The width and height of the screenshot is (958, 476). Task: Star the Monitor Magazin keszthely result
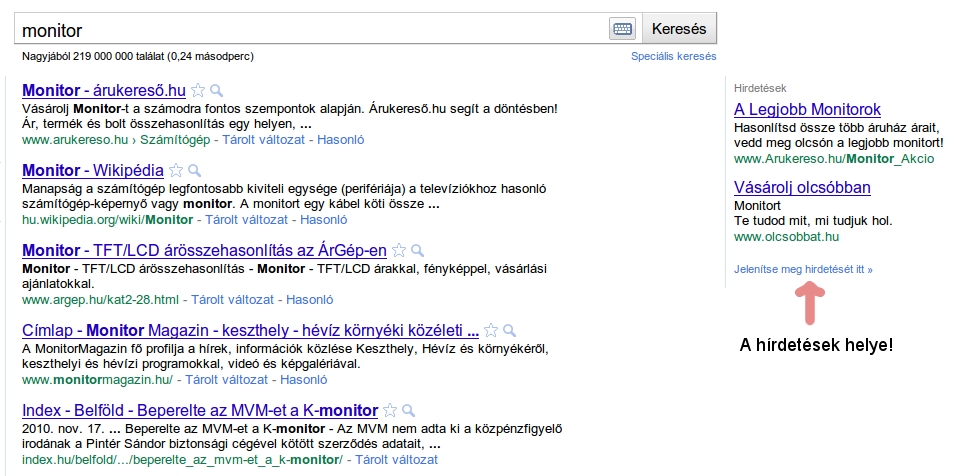click(491, 331)
